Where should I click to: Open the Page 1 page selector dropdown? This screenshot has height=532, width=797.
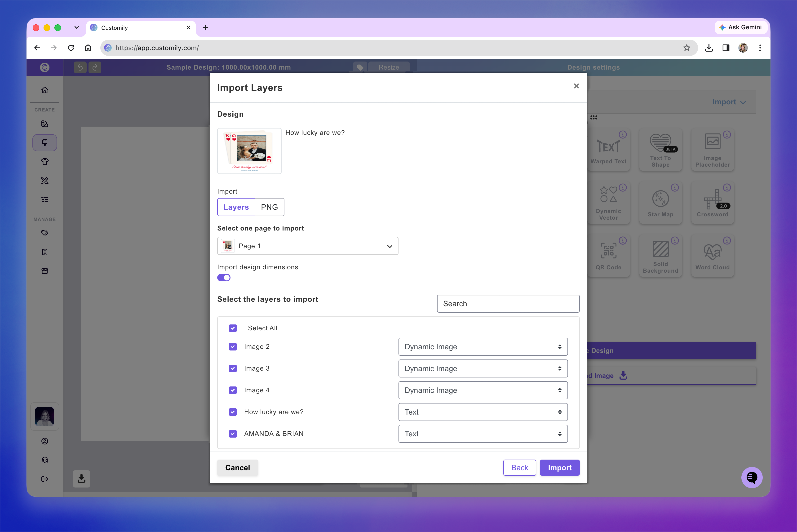point(307,246)
